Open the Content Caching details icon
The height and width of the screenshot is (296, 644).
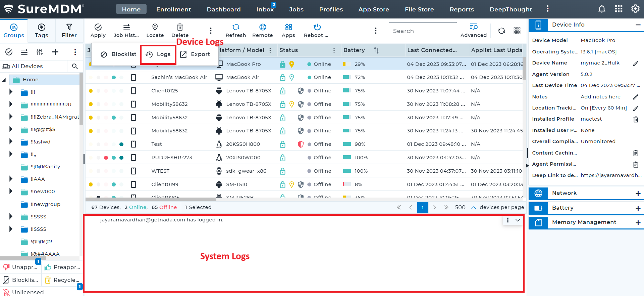coord(636,153)
